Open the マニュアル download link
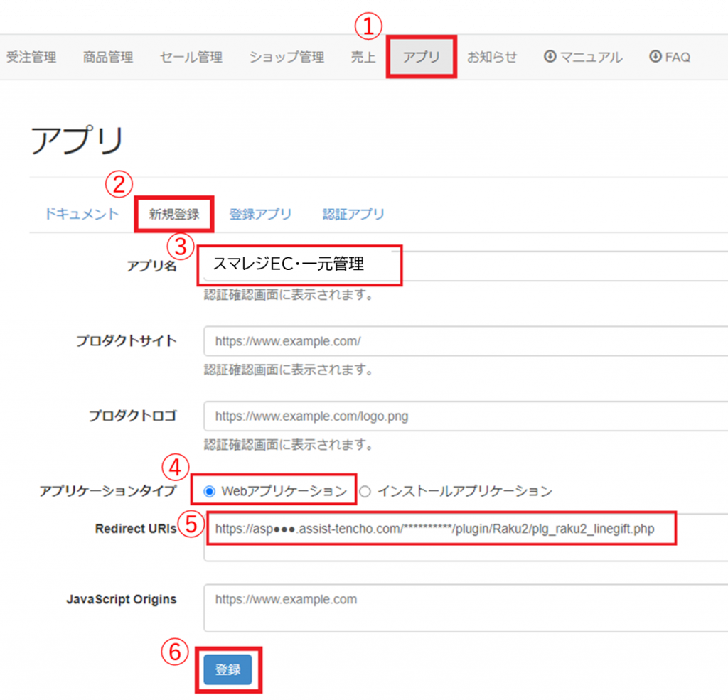Screen dimensions: 728x700 pos(583,58)
